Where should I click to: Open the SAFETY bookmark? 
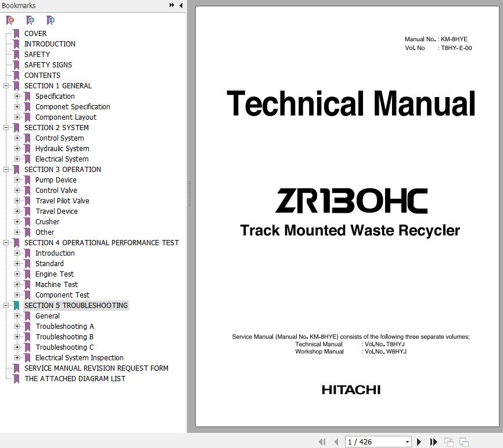tap(37, 54)
